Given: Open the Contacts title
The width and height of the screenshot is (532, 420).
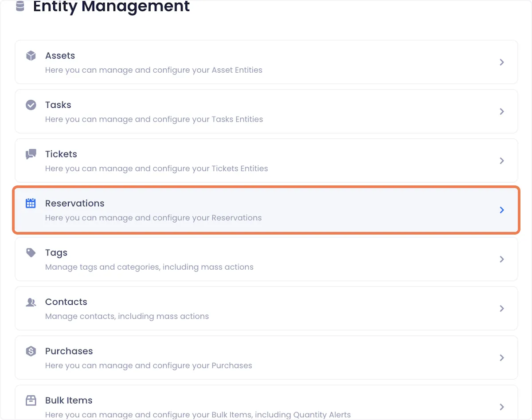Looking at the screenshot, I should coord(66,302).
